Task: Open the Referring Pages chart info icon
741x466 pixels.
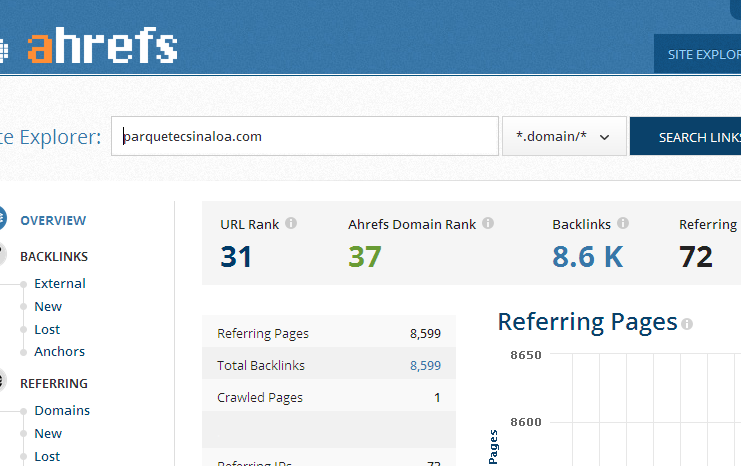Action: click(x=688, y=324)
